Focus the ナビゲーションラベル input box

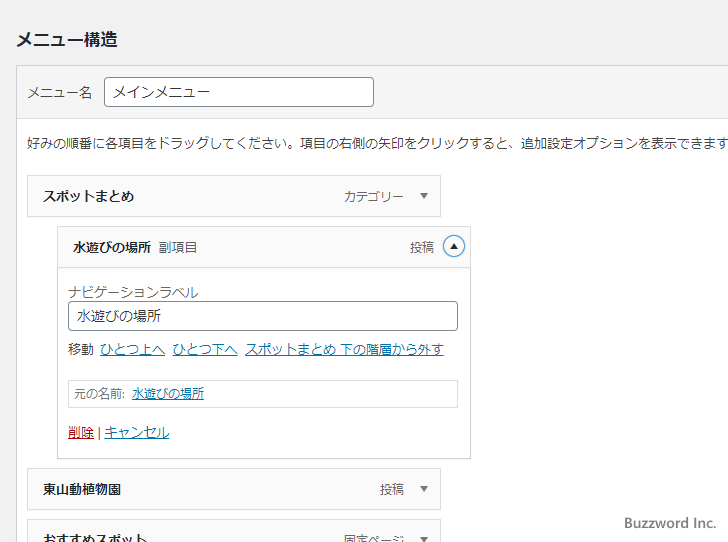click(x=262, y=316)
